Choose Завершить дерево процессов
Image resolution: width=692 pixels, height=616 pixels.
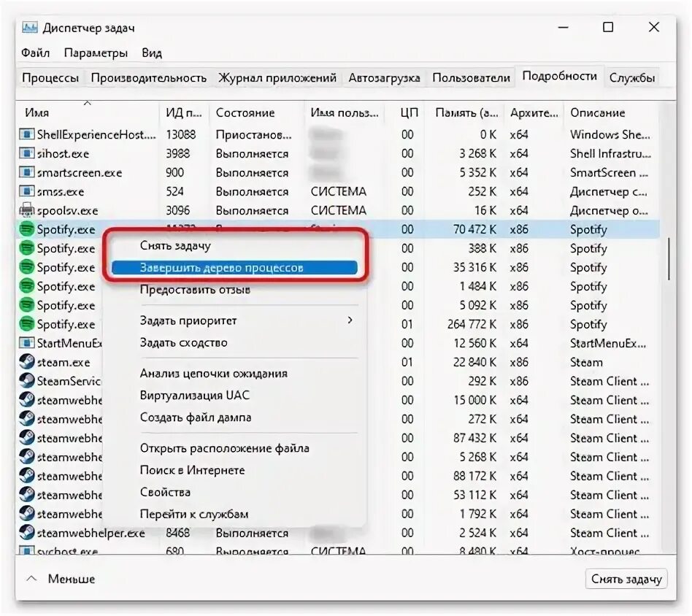(x=235, y=267)
